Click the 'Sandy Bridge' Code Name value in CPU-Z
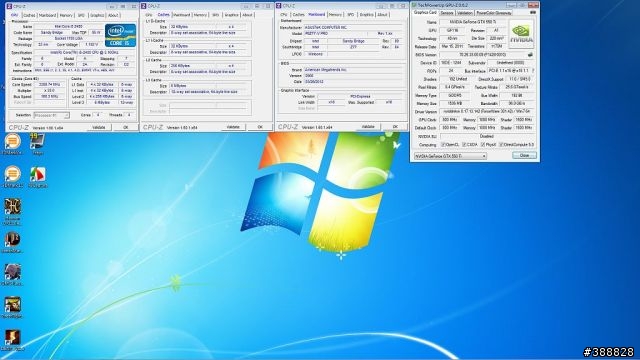640x360 pixels. pyautogui.click(x=52, y=33)
